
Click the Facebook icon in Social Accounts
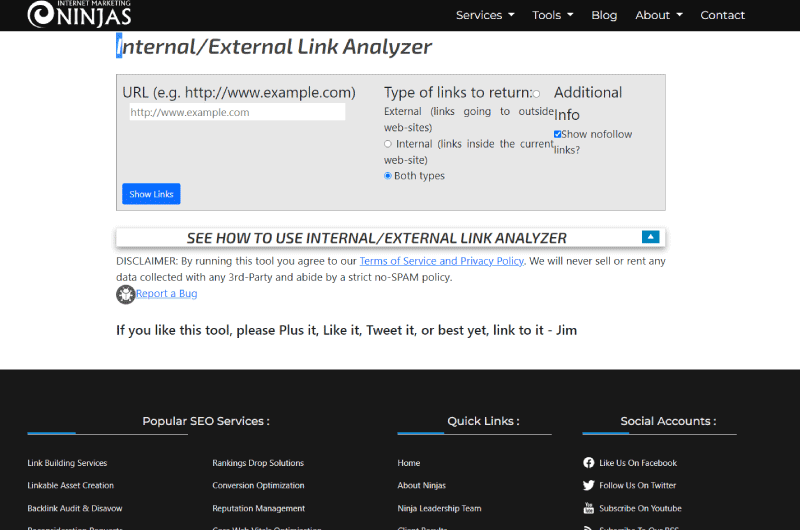[589, 463]
